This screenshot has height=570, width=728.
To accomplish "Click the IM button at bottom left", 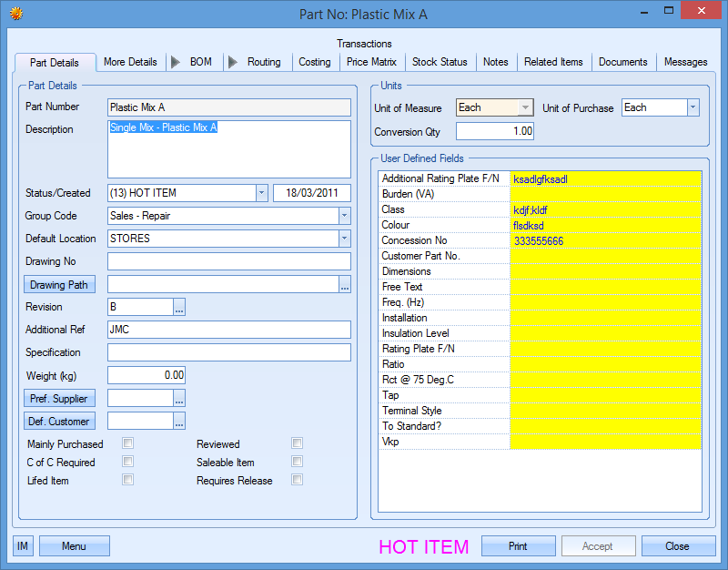I will [23, 546].
